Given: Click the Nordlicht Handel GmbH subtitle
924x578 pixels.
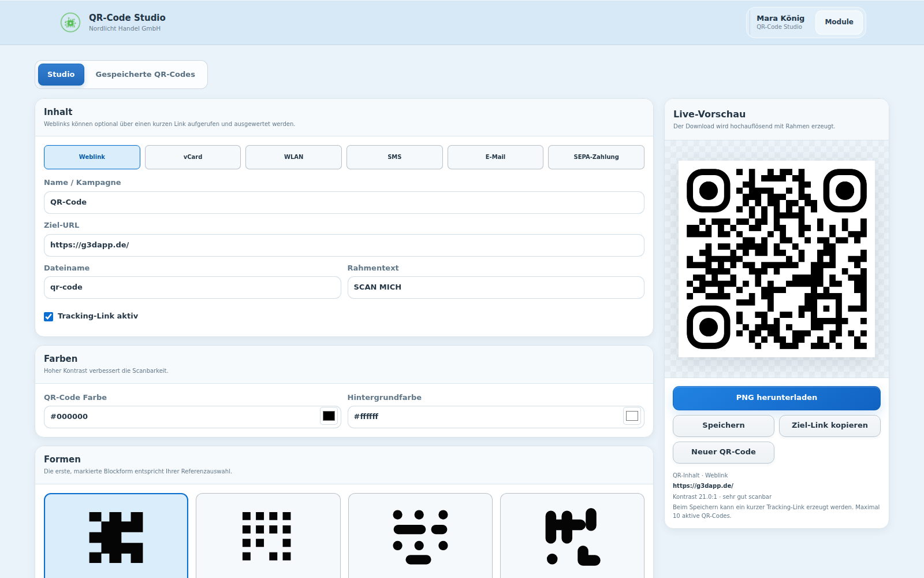Looking at the screenshot, I should (125, 29).
